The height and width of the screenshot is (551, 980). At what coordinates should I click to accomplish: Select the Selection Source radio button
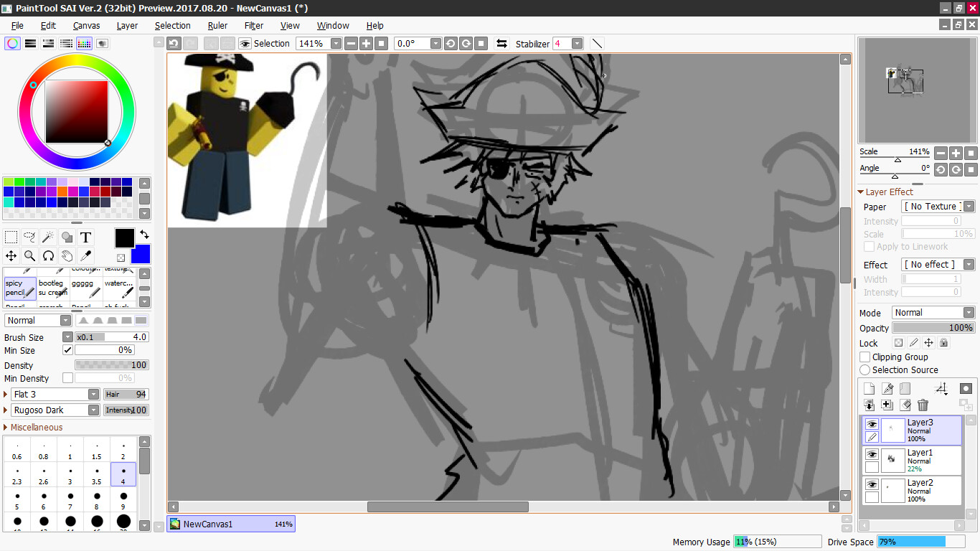point(865,370)
